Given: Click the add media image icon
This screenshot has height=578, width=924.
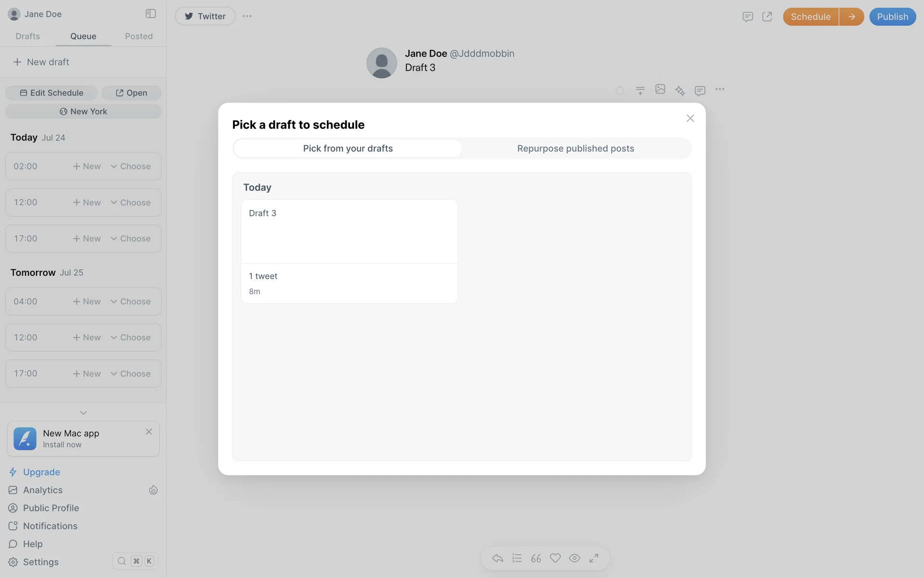Looking at the screenshot, I should pos(660,90).
